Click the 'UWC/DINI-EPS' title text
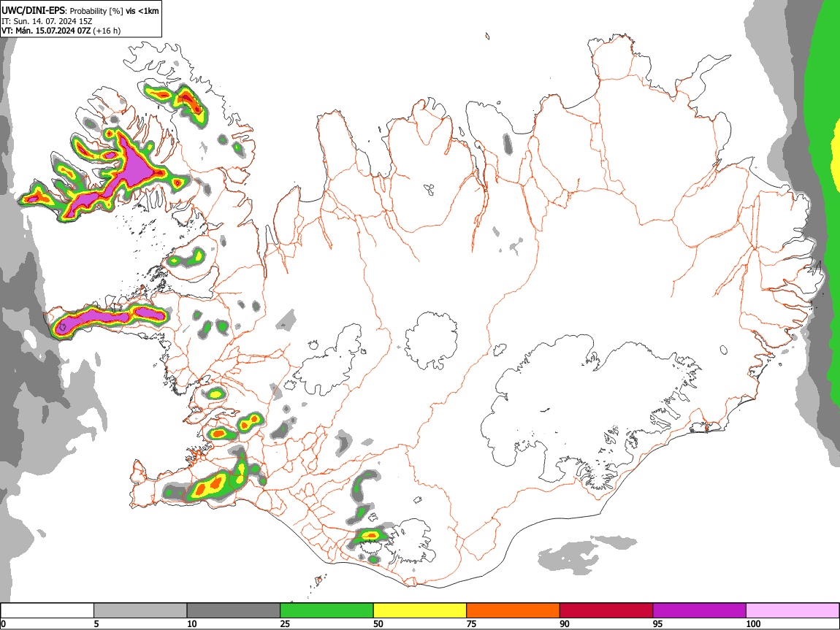The height and width of the screenshot is (630, 840). (33, 10)
